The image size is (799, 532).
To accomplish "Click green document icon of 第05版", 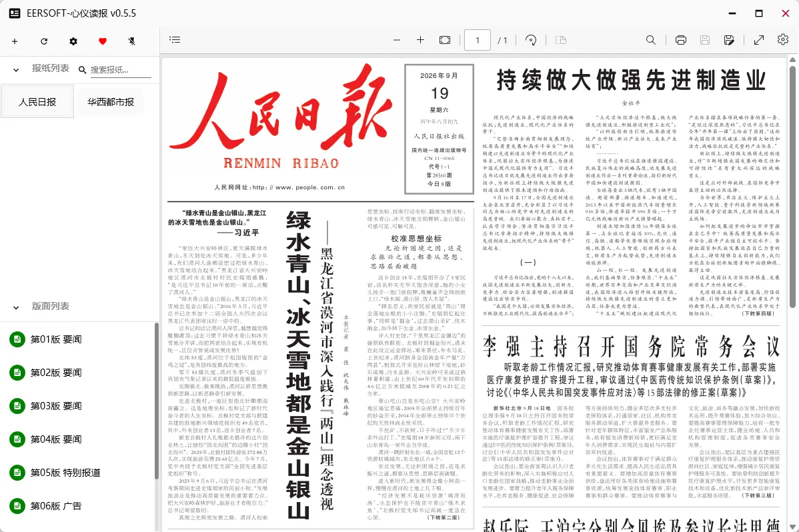I will click(x=17, y=473).
